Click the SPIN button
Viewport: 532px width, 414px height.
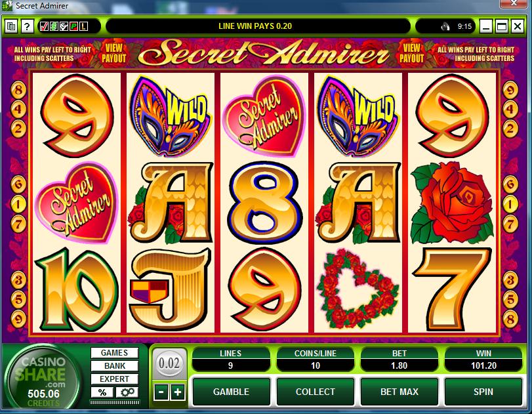click(483, 392)
